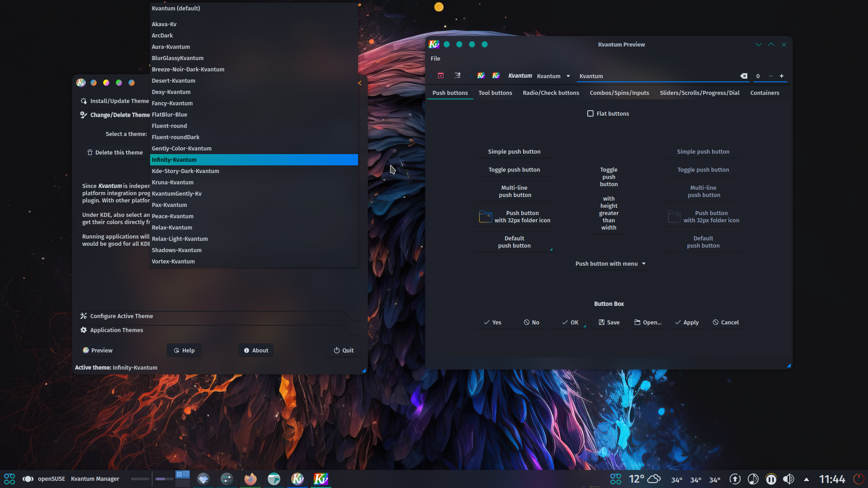Image resolution: width=868 pixels, height=488 pixels.
Task: Switch to the Combos/Spins/Inputs tab
Action: click(x=619, y=93)
